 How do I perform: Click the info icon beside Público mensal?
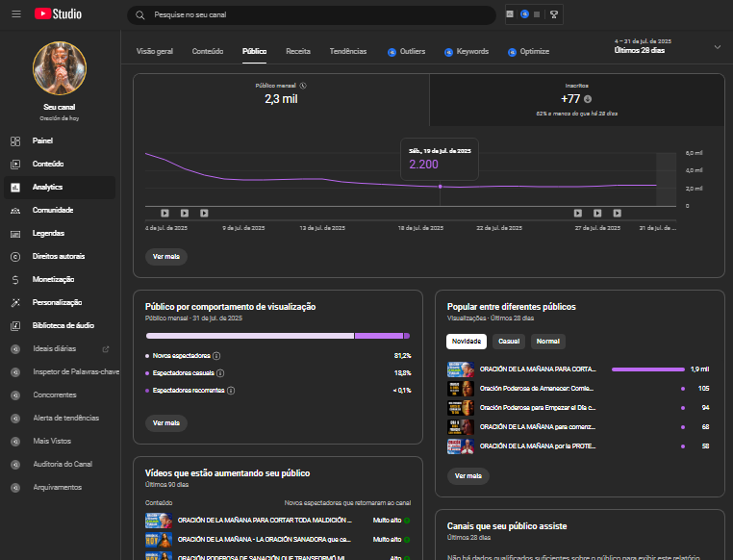[x=303, y=86]
